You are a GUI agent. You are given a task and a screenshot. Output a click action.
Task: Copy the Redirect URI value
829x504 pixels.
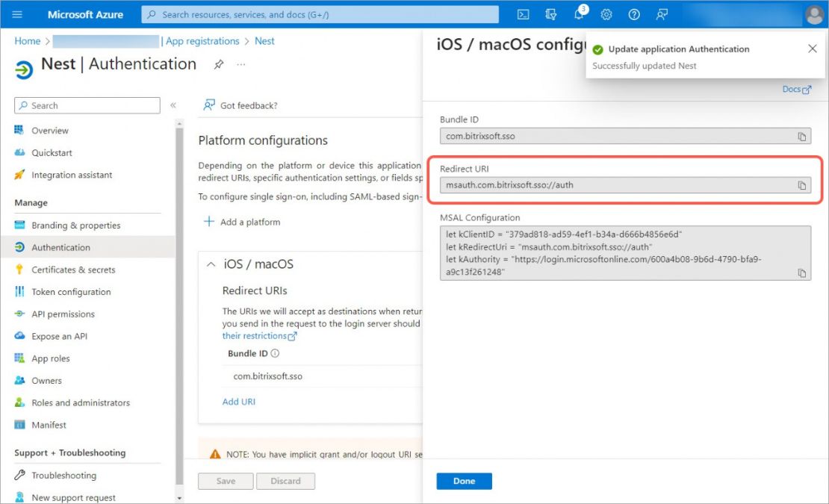(x=801, y=185)
